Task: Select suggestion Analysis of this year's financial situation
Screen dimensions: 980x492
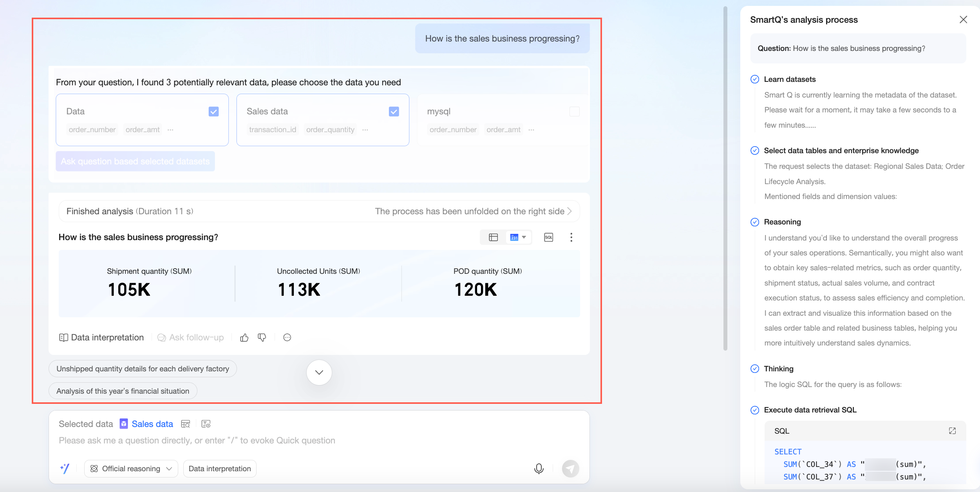Action: (123, 391)
